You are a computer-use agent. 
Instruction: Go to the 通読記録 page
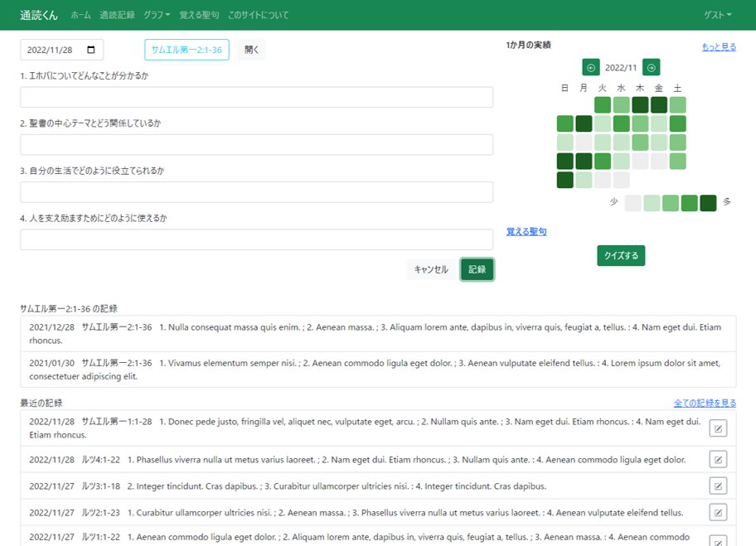pos(117,15)
